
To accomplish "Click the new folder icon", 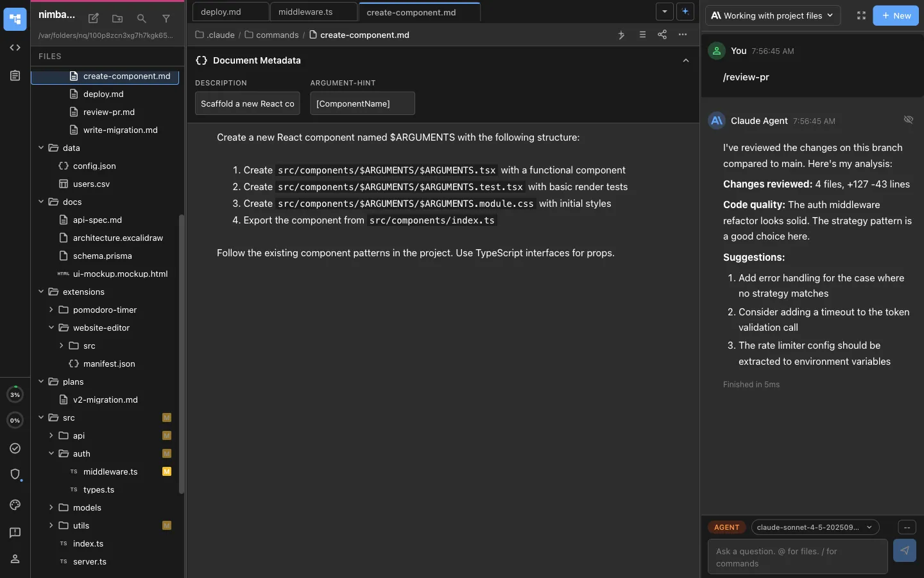I will tap(117, 19).
